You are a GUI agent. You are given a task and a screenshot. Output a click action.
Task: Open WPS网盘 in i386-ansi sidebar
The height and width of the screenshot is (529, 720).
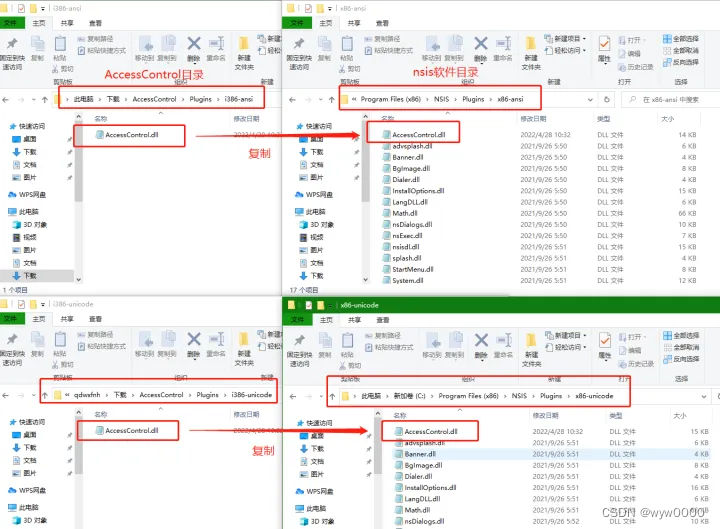(28, 195)
